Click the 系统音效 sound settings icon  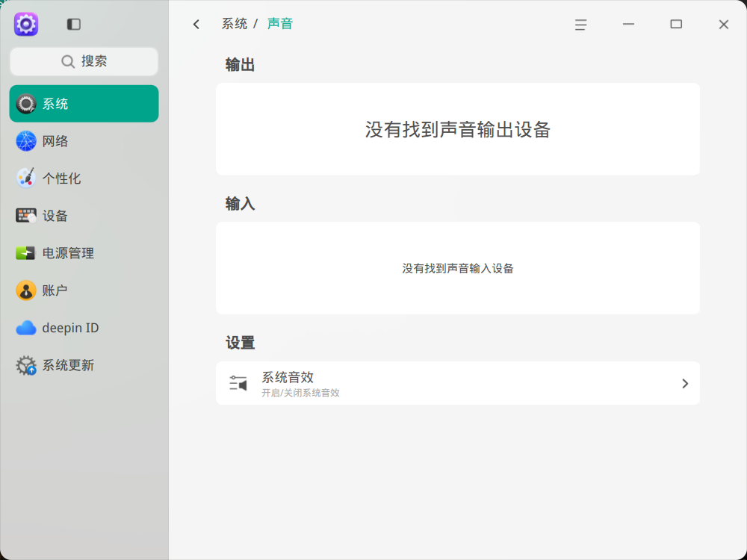click(238, 383)
